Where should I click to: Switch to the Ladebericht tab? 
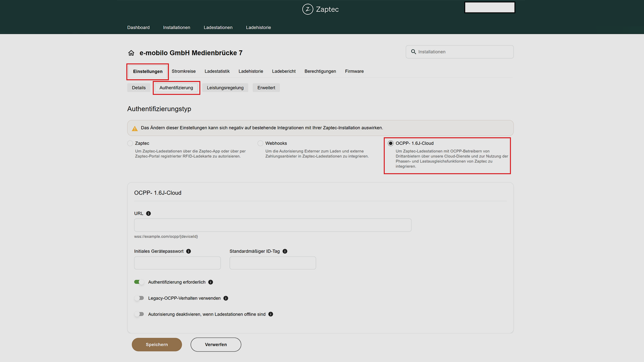click(284, 71)
